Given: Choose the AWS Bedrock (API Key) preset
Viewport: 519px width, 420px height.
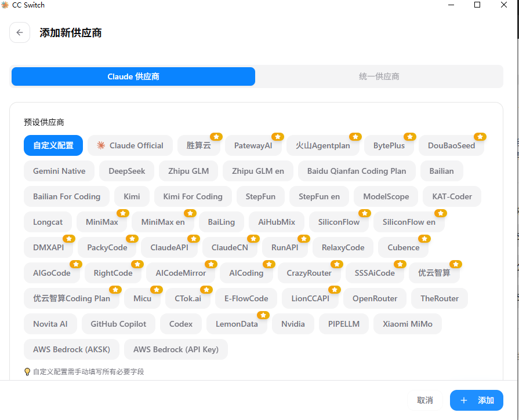Looking at the screenshot, I should point(176,349).
